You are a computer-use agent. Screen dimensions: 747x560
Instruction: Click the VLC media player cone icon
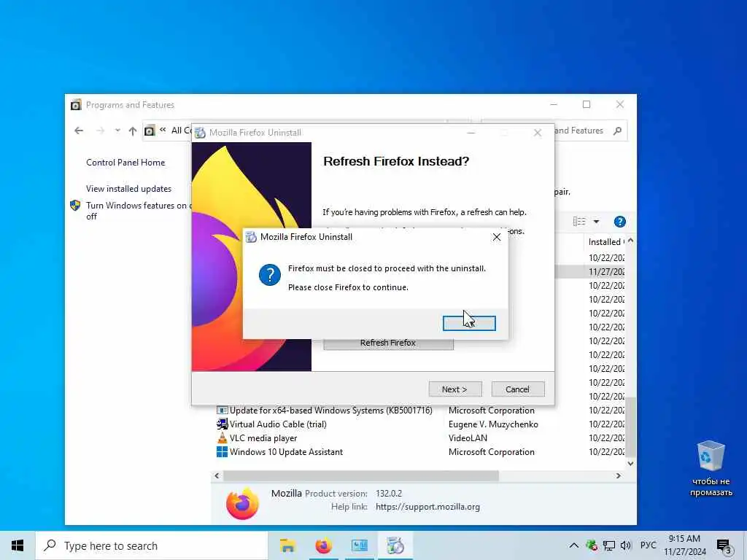tap(222, 438)
